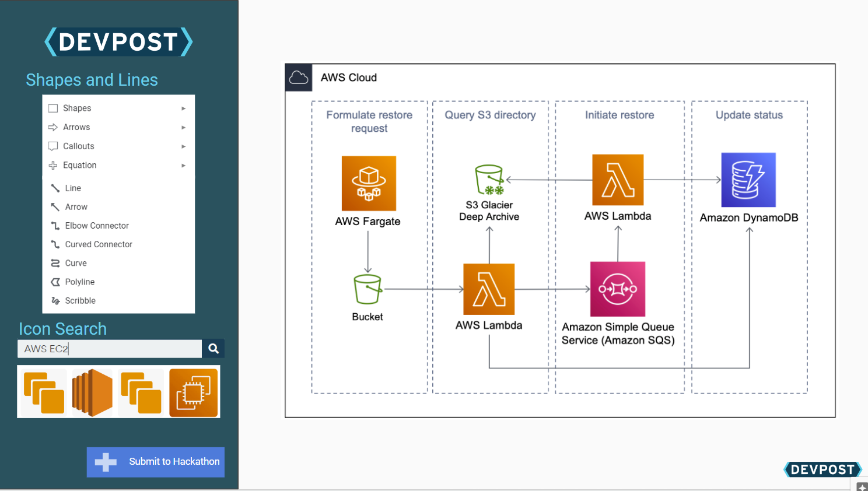Click the AWS Cloud icon in diagram header
Viewport: 868px width, 491px height.
[x=299, y=77]
